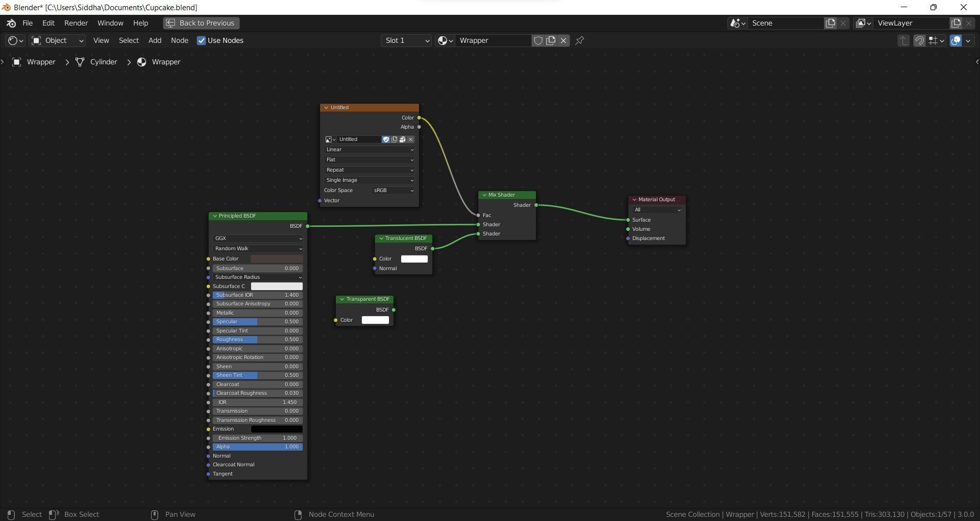Click the Alpha slider in Principled BSDF

[258, 447]
